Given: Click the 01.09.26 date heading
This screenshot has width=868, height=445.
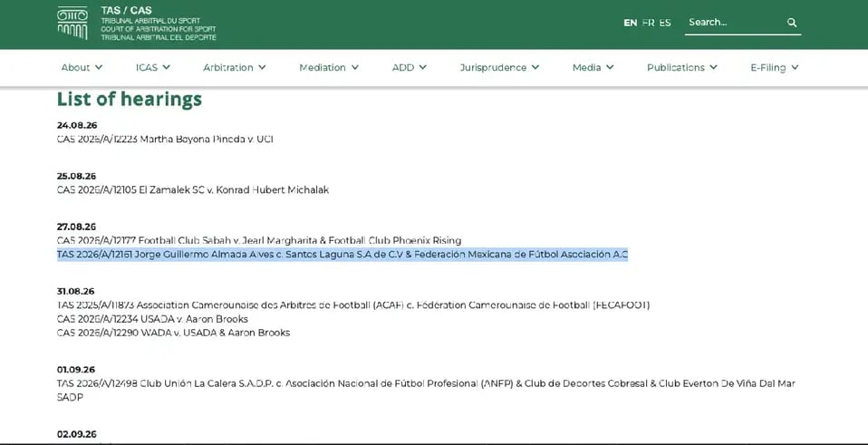Looking at the screenshot, I should (76, 371).
